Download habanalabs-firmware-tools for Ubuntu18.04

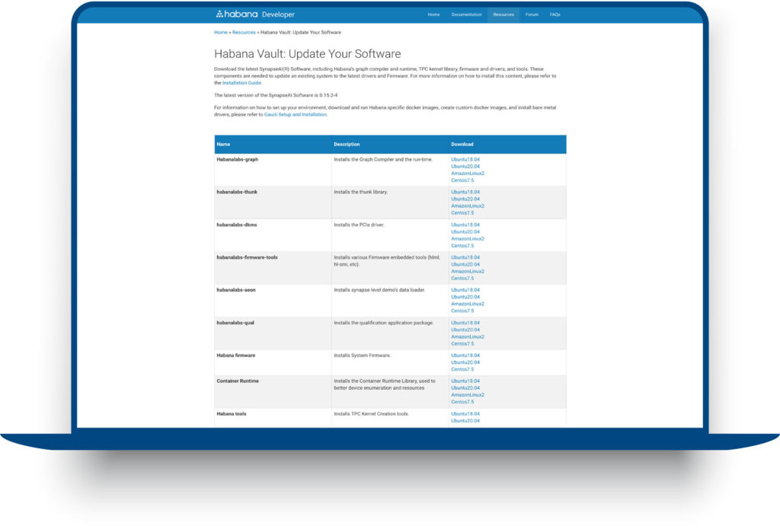pyautogui.click(x=465, y=257)
